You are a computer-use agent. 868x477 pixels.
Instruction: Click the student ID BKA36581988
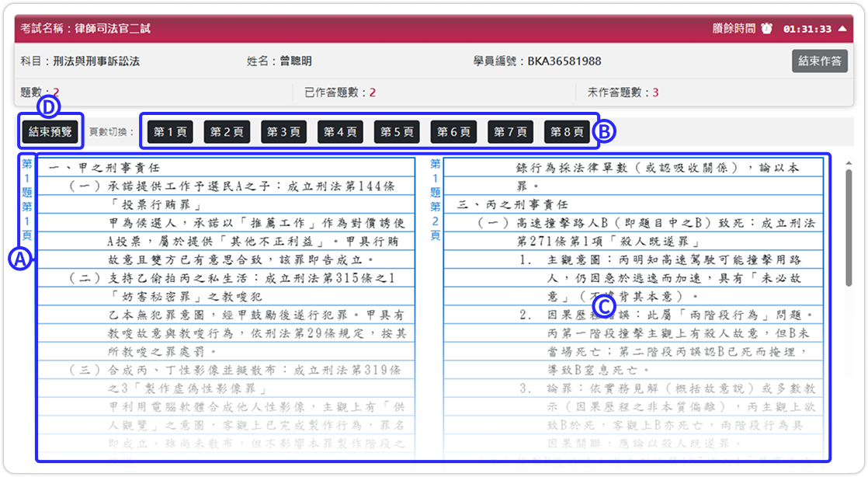564,60
